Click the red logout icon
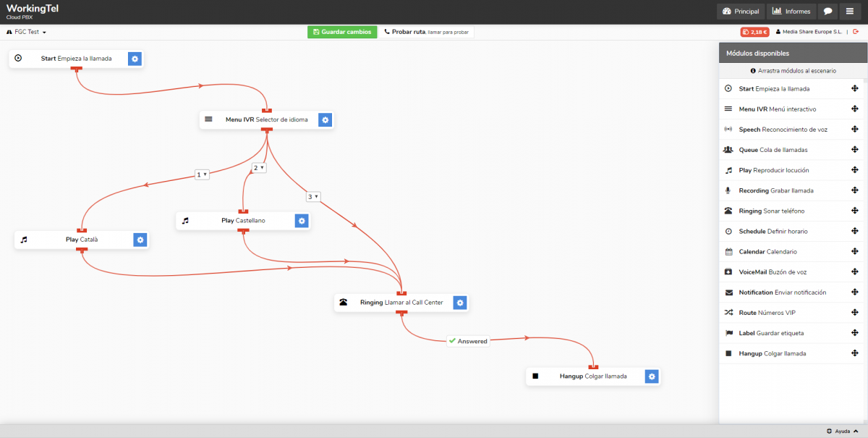Screen dimensions: 868x438 pos(855,32)
